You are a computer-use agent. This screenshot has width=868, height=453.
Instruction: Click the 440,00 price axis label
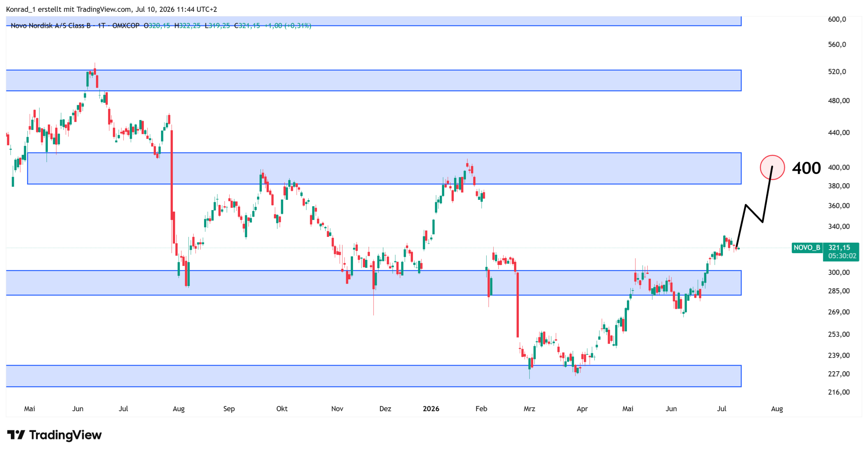(839, 132)
